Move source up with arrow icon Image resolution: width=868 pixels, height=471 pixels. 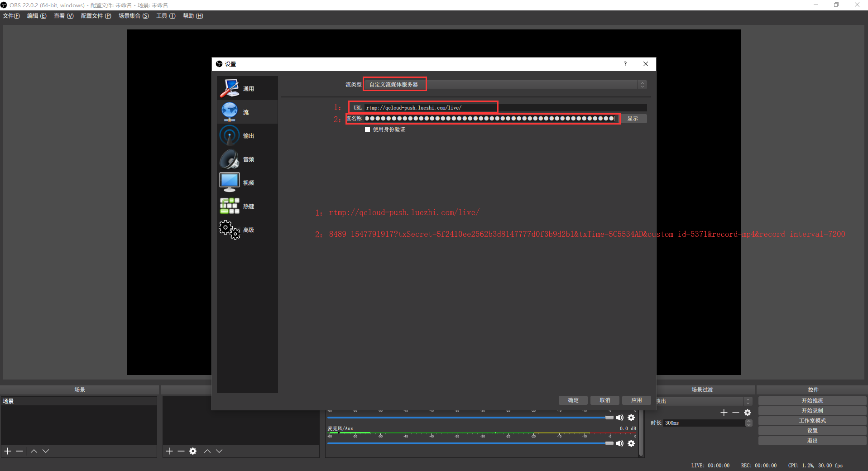(x=207, y=451)
